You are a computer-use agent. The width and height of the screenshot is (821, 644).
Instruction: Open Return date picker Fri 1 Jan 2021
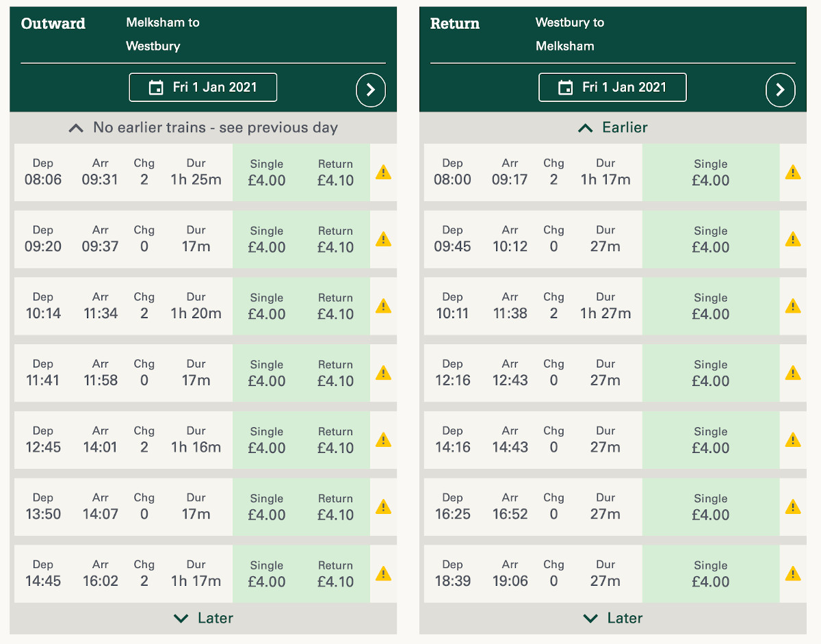pos(612,88)
